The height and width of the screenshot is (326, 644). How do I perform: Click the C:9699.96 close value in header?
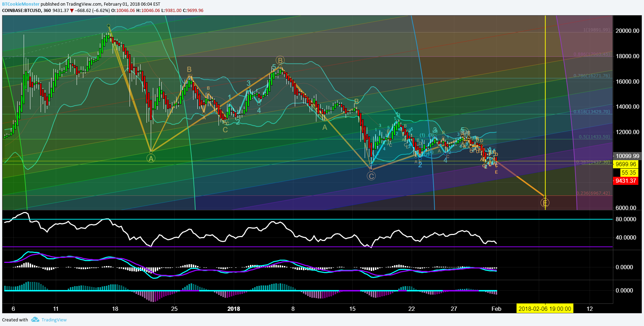(x=193, y=11)
